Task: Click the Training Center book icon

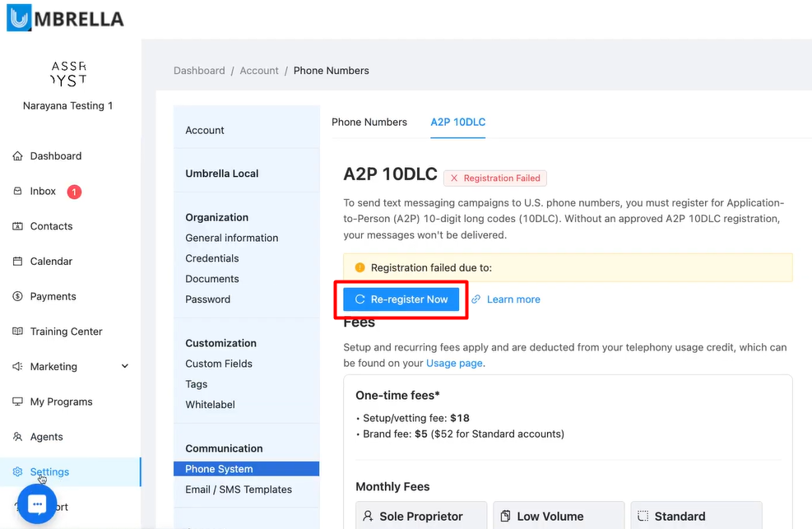Action: pos(18,332)
